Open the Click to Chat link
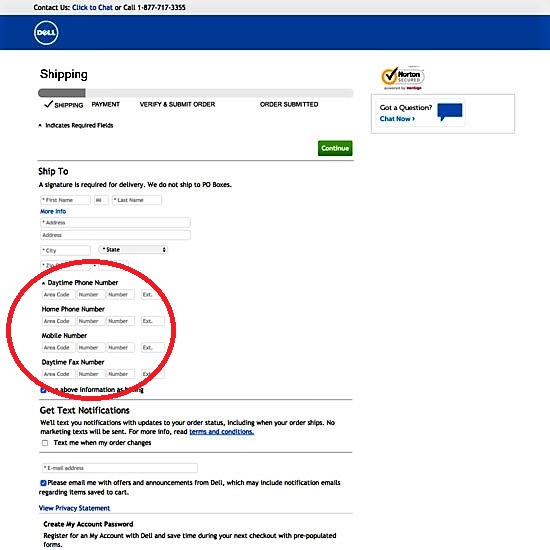 92,7
